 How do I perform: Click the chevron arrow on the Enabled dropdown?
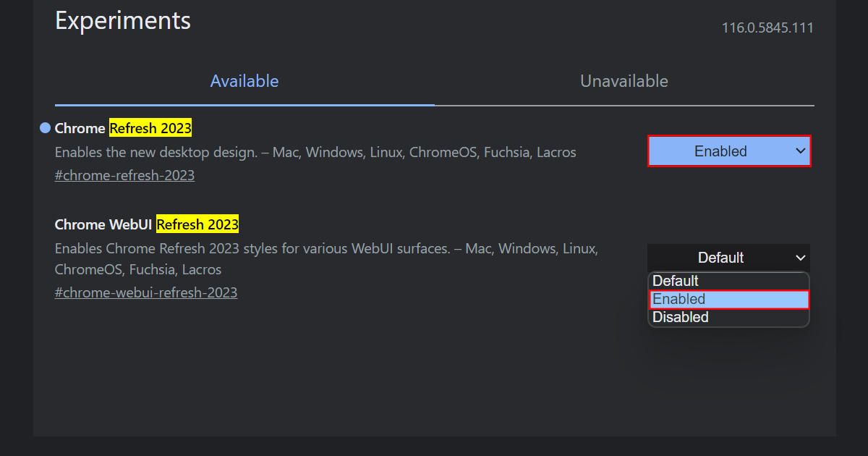point(800,151)
